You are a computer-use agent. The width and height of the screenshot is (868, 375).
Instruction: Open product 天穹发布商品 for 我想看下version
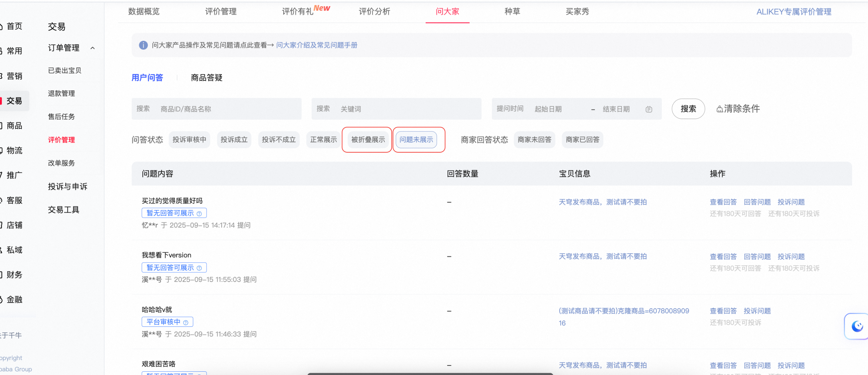[603, 256]
